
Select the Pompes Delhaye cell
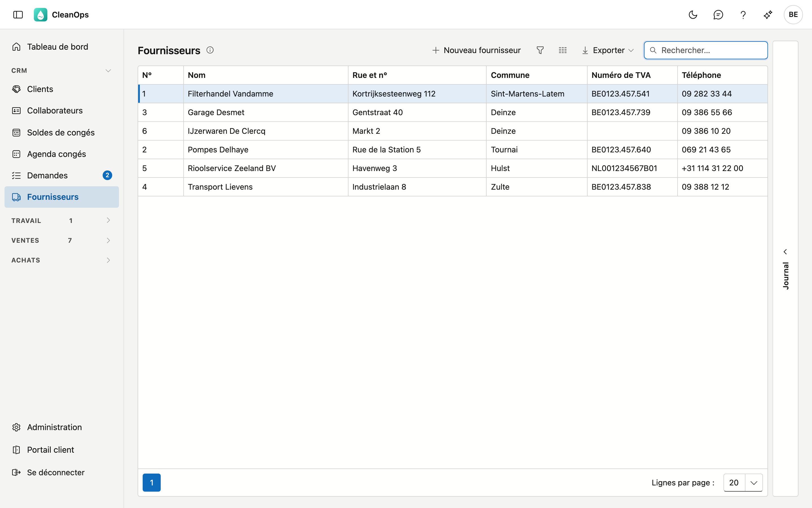(266, 150)
